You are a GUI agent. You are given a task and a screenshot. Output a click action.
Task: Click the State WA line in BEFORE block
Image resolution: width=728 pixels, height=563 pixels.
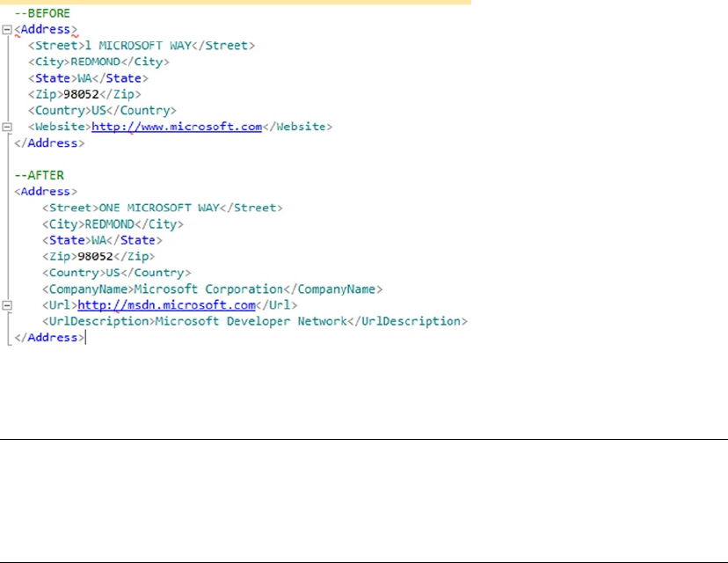click(x=88, y=78)
